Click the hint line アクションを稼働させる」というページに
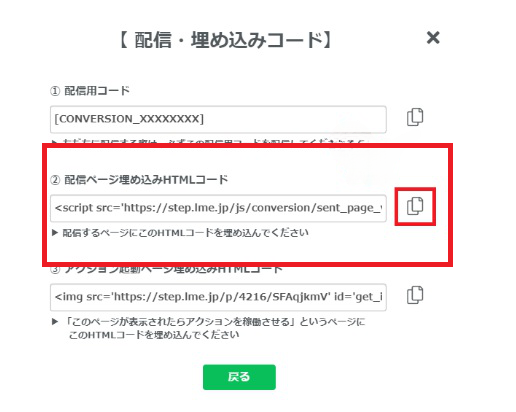This screenshot has height=412, width=516. pyautogui.click(x=215, y=322)
